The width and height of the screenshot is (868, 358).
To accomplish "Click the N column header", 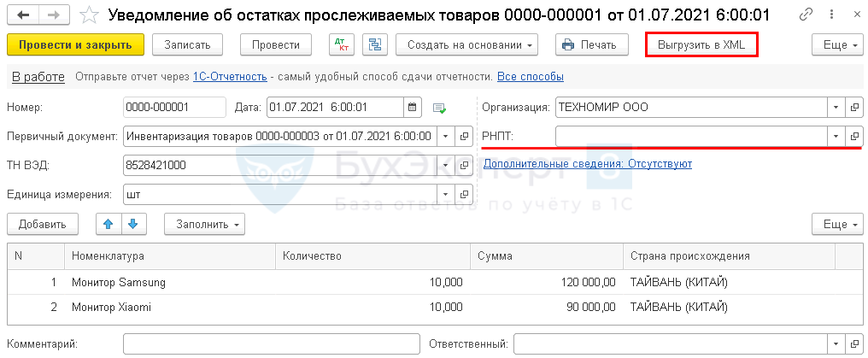I will click(x=36, y=256).
